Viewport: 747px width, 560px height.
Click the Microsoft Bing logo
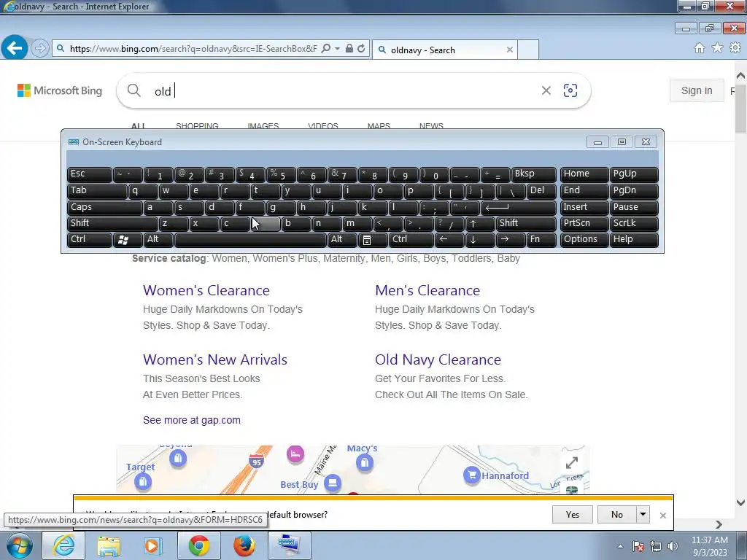point(60,90)
